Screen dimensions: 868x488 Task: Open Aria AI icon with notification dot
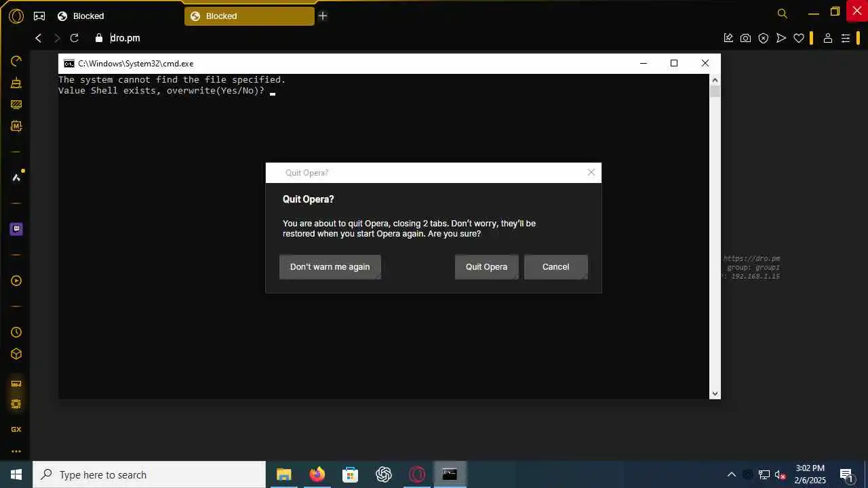click(x=16, y=178)
